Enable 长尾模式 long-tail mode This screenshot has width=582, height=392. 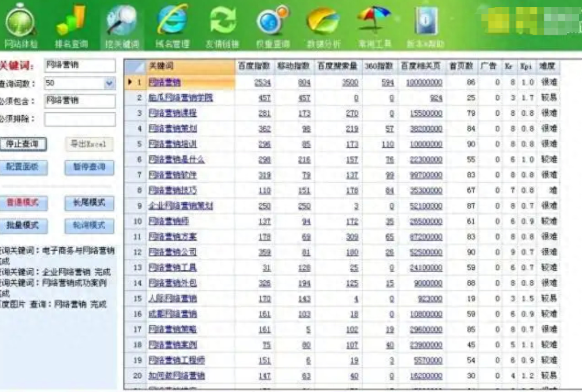click(89, 202)
